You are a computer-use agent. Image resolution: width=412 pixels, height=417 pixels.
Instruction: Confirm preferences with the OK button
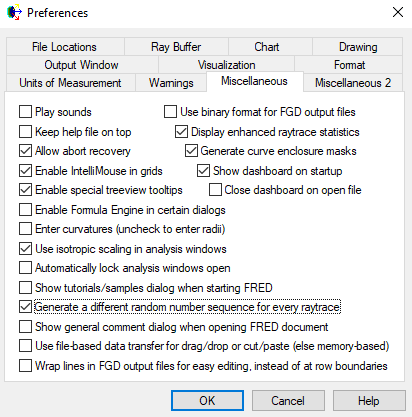tap(207, 400)
